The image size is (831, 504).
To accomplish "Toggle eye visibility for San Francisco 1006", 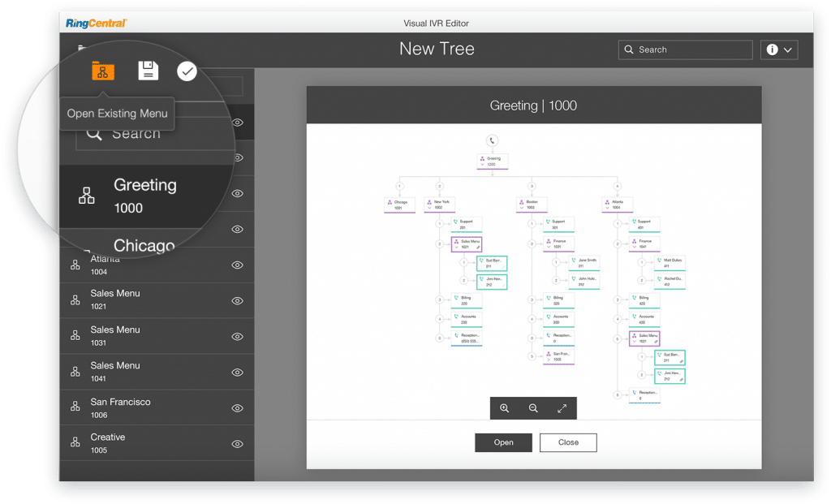I will (x=238, y=408).
